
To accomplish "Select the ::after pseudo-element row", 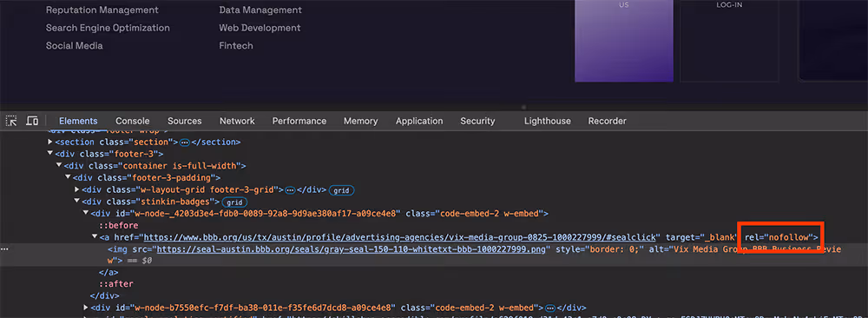I will point(116,283).
